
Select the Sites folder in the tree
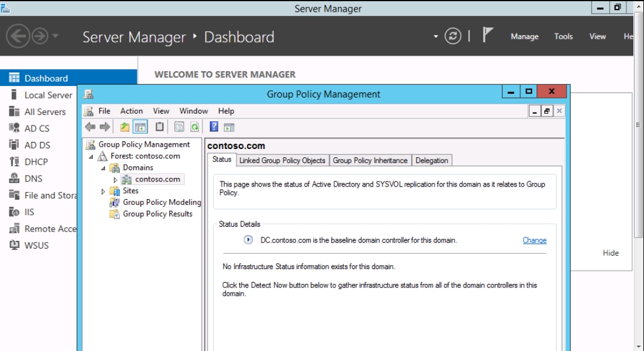pyautogui.click(x=130, y=191)
